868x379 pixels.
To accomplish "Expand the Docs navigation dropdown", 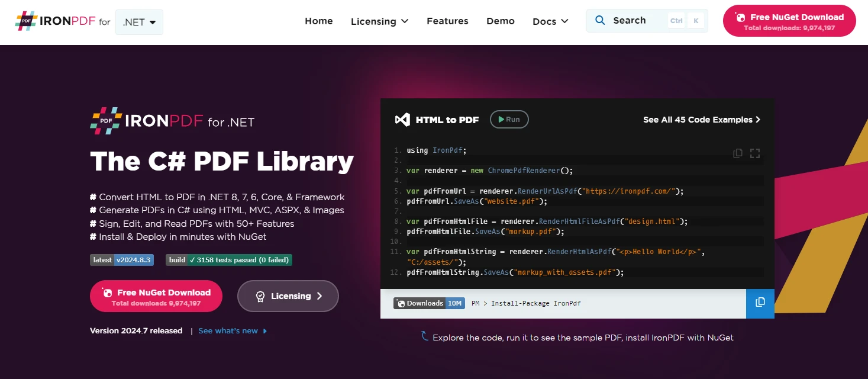I will click(550, 21).
